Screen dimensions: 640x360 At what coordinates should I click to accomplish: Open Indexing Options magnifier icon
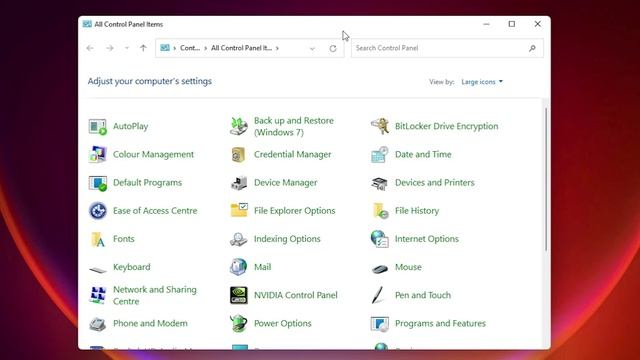(x=238, y=239)
